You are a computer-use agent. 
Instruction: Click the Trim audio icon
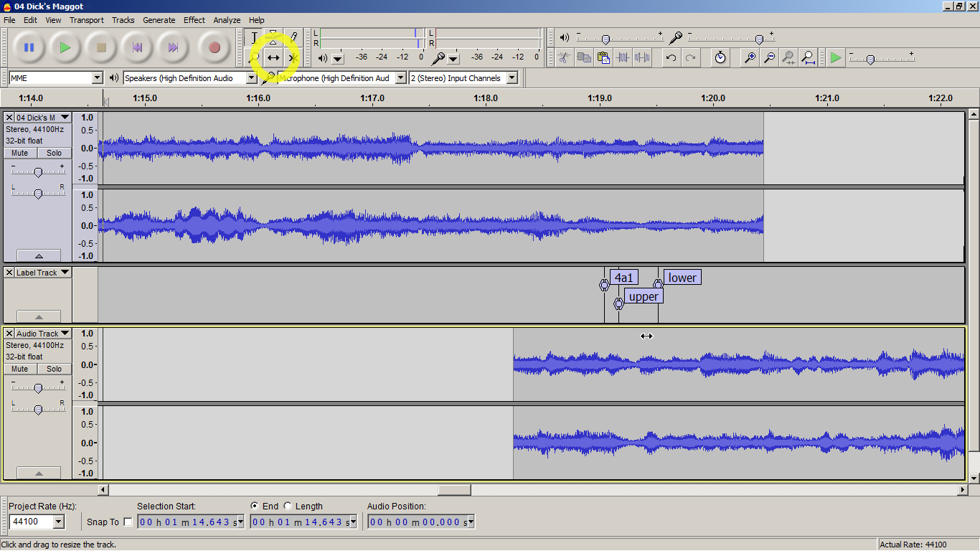tap(623, 57)
